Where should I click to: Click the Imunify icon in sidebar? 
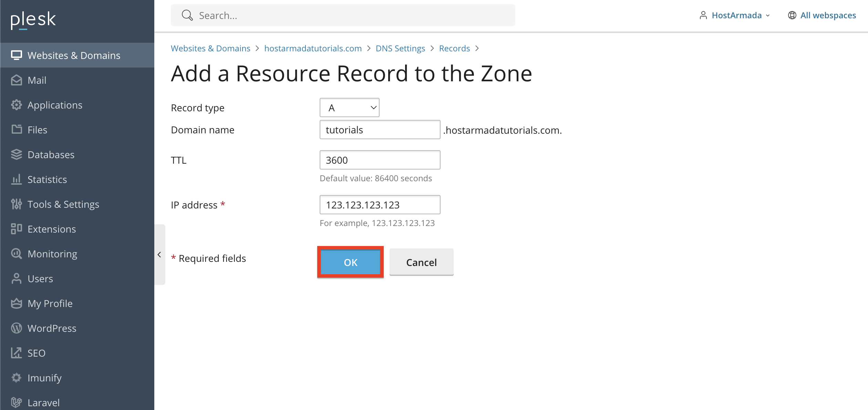click(16, 378)
